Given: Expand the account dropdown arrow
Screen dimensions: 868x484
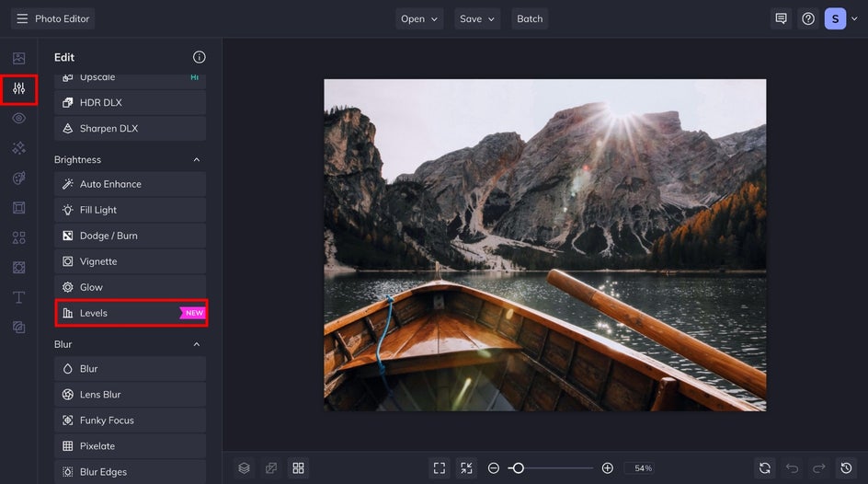Looking at the screenshot, I should click(x=855, y=18).
